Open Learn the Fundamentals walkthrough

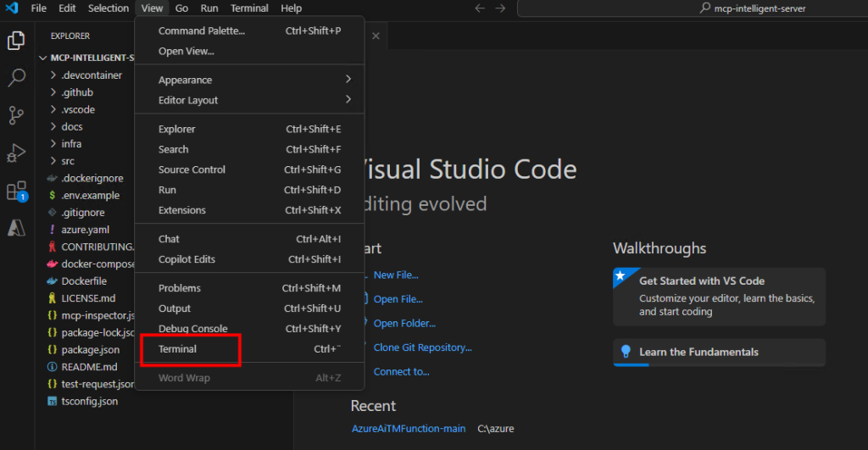pos(719,352)
